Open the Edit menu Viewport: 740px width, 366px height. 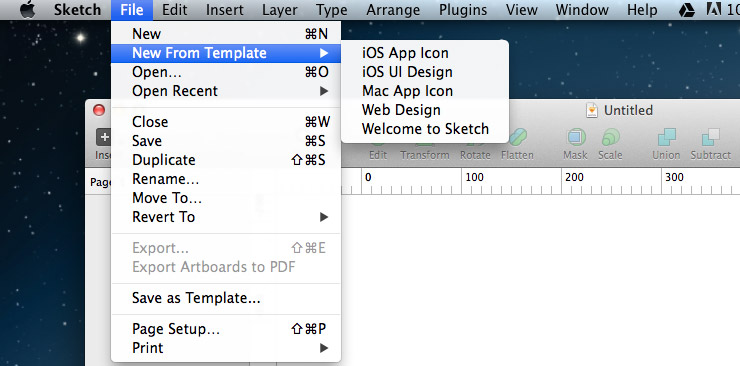tap(175, 10)
